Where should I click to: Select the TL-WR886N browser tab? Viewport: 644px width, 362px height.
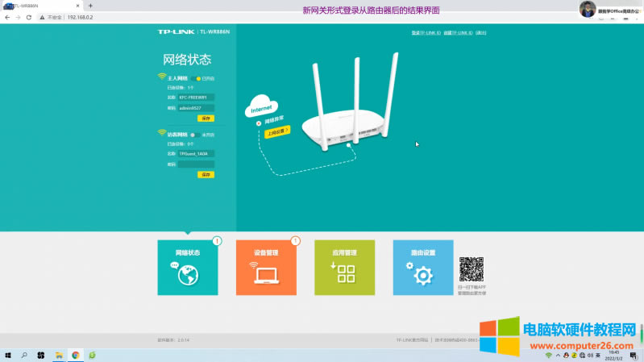pyautogui.click(x=41, y=6)
